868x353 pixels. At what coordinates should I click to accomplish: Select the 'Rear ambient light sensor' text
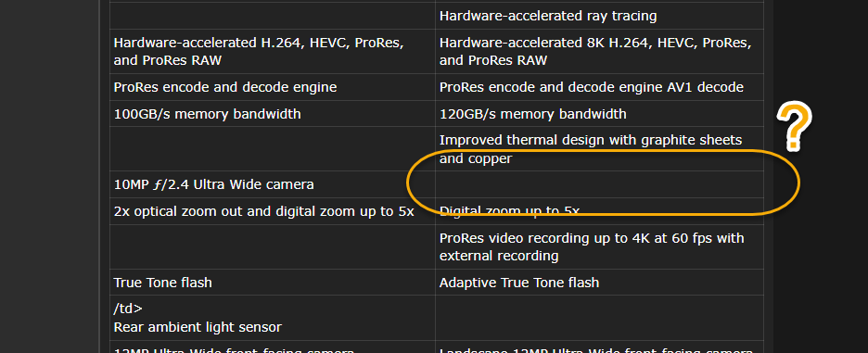click(x=198, y=327)
